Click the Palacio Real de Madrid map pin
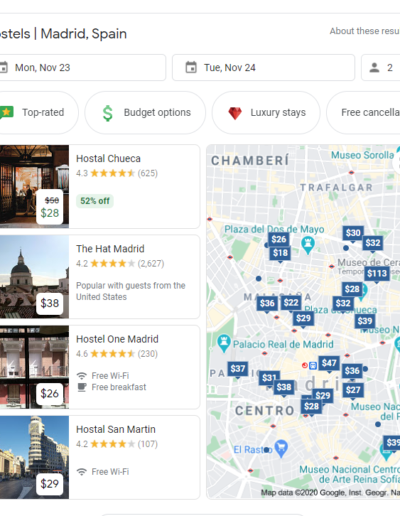Screen dimensions: 400x516 pyautogui.click(x=224, y=343)
